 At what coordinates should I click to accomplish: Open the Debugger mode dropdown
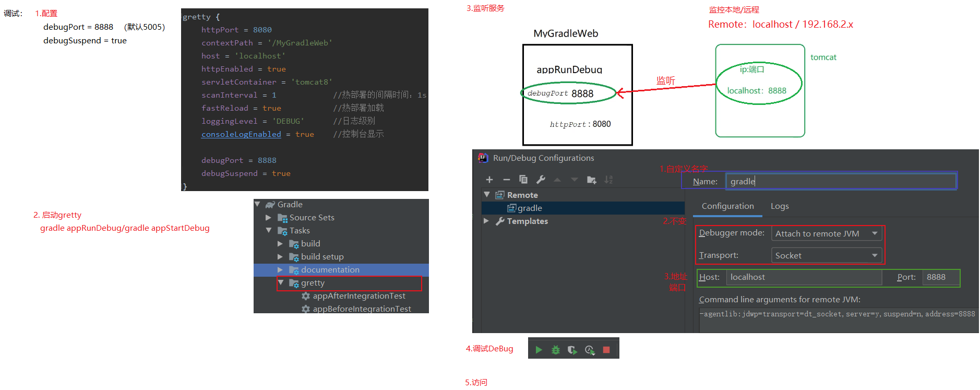[826, 233]
